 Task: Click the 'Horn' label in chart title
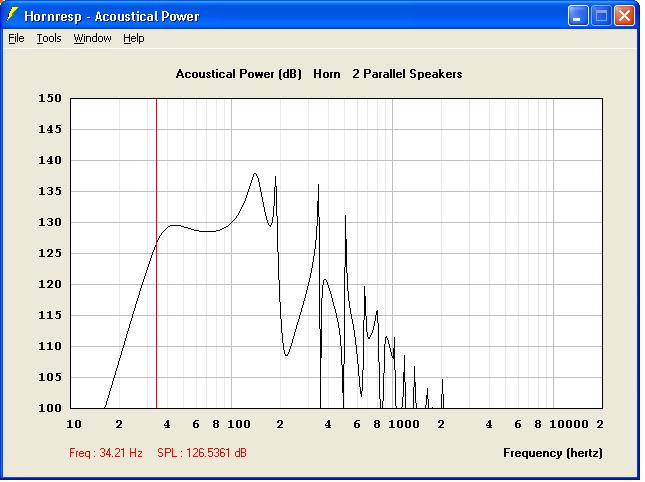pyautogui.click(x=327, y=74)
